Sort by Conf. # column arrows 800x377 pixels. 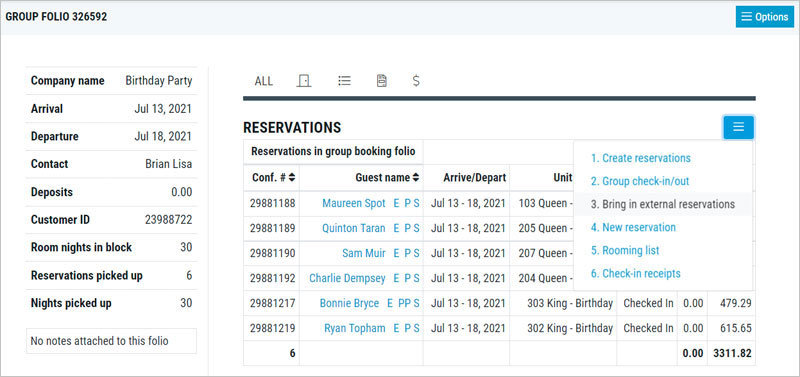292,178
